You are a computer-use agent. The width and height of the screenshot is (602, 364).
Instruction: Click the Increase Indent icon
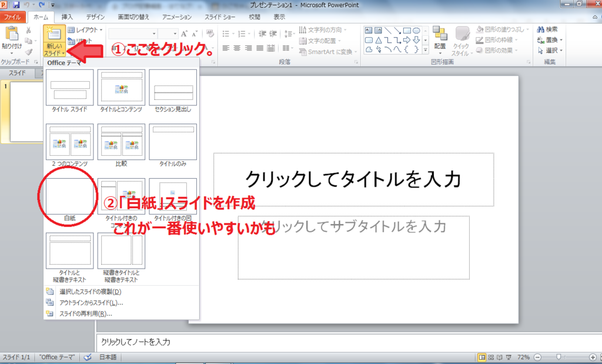point(273,34)
